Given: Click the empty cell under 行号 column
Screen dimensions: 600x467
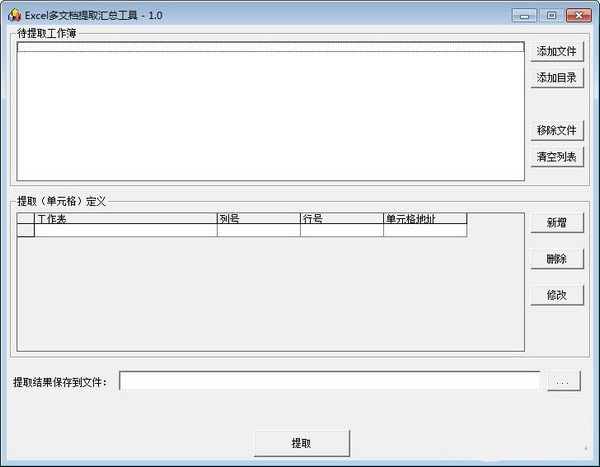Looking at the screenshot, I should [342, 230].
